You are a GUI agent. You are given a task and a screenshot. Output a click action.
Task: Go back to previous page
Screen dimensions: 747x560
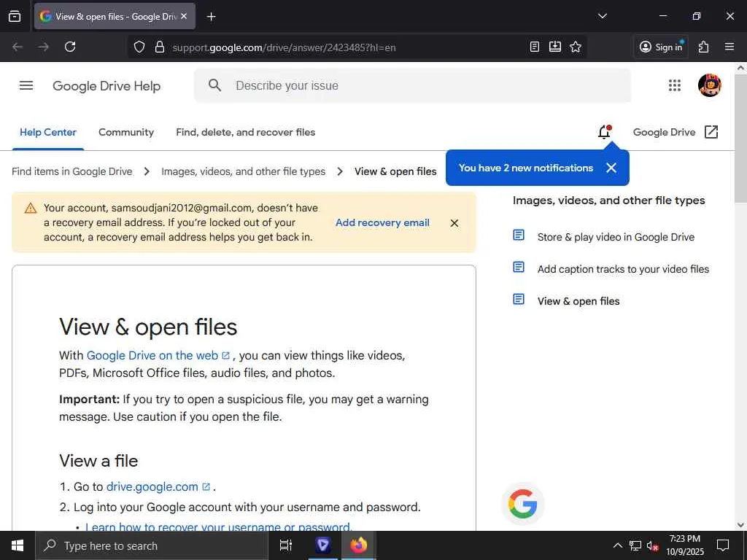(18, 47)
